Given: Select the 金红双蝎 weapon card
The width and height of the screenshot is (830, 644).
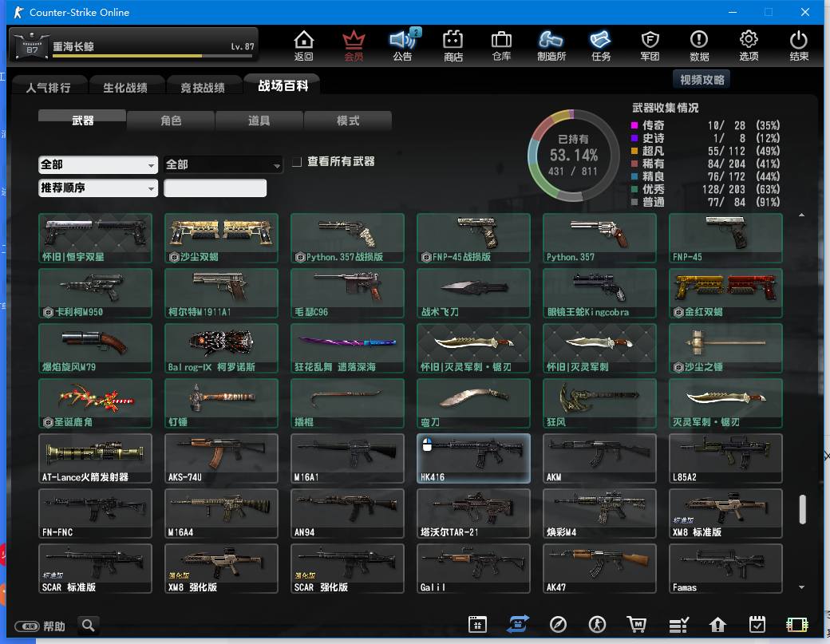Looking at the screenshot, I should tap(725, 293).
